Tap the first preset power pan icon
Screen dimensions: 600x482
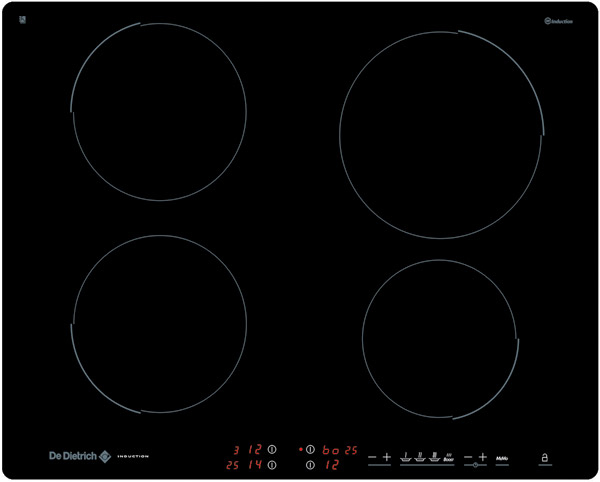coord(406,457)
